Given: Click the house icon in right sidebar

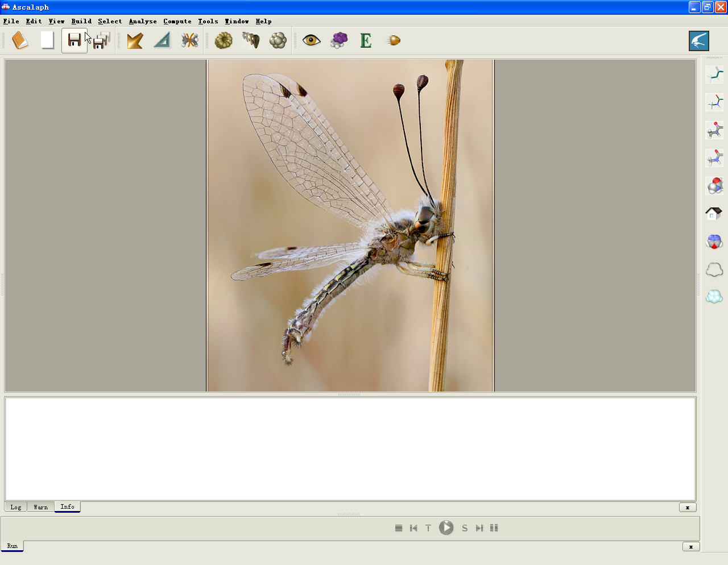Looking at the screenshot, I should point(714,214).
